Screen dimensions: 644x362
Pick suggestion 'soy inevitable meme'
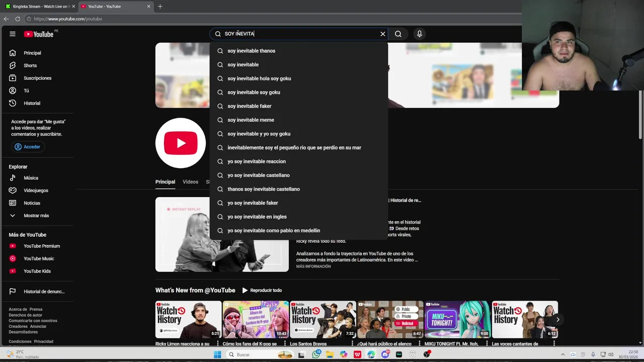(x=299, y=120)
